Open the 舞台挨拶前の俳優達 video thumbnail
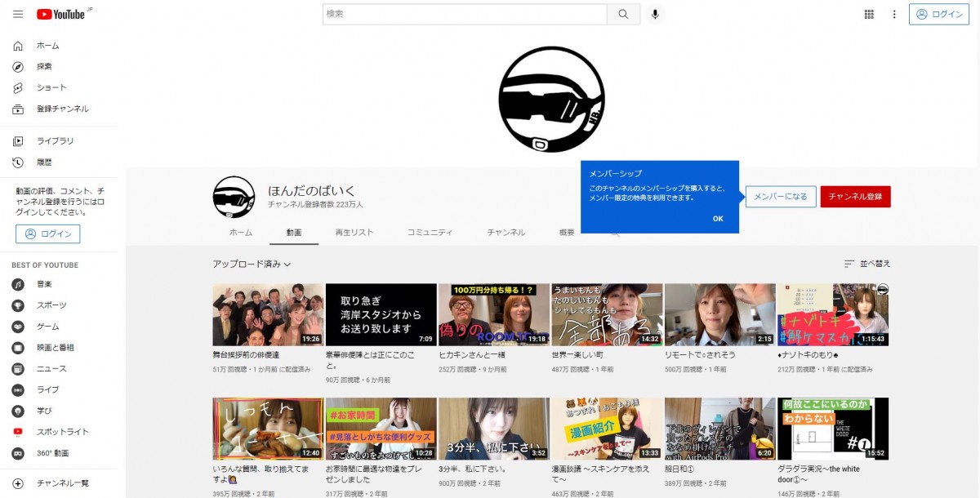Viewport: 980px width, 498px height. point(268,314)
